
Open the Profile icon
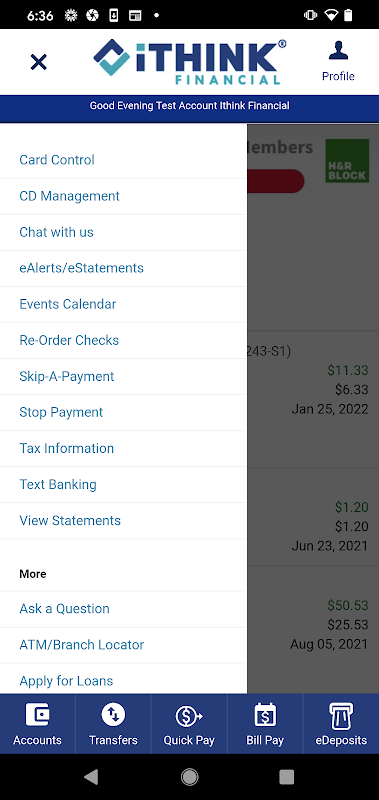pos(338,51)
